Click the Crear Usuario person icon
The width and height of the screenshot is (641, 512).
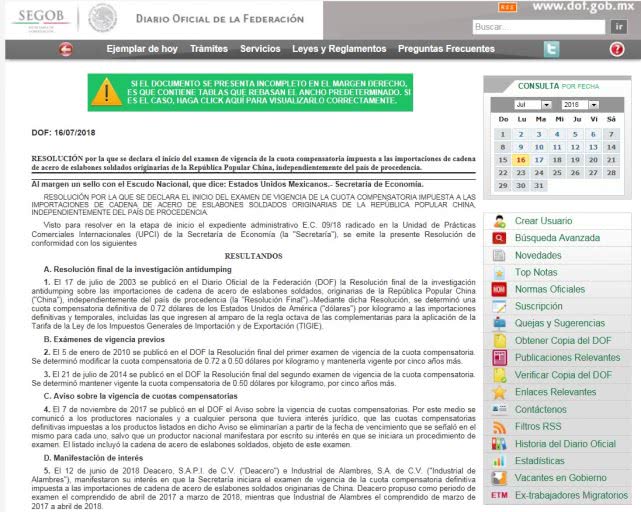tap(499, 221)
